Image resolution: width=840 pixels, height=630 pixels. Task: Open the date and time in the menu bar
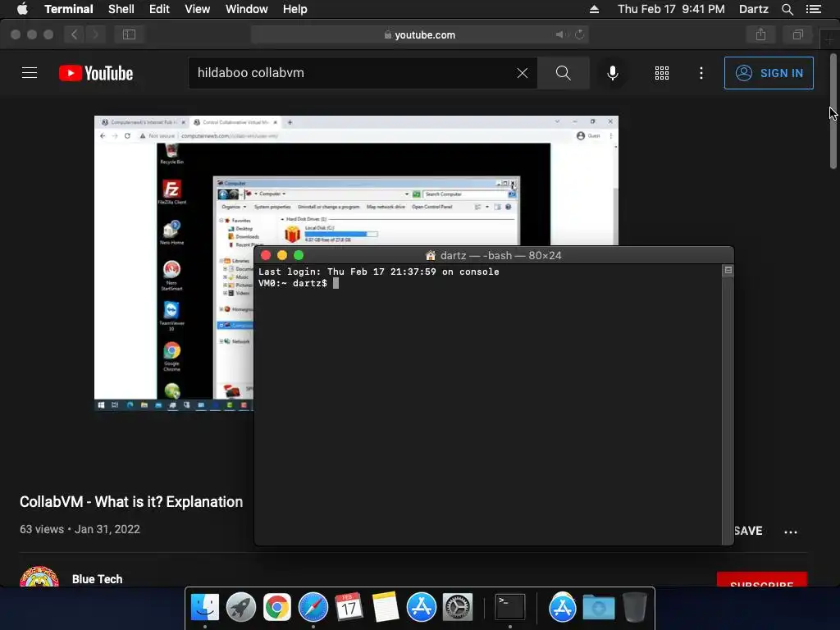coord(671,9)
